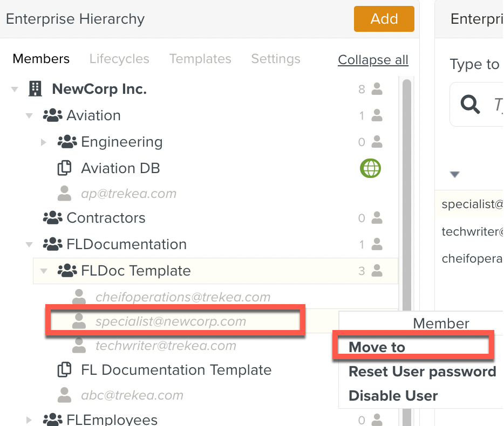
Task: Select Reset User password menu option
Action: point(422,372)
